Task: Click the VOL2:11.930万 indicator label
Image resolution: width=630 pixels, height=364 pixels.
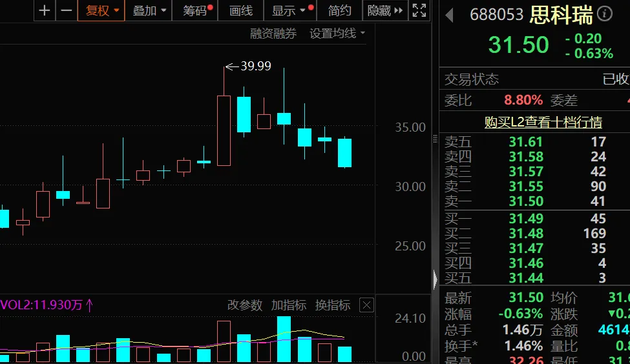Action: 41,305
